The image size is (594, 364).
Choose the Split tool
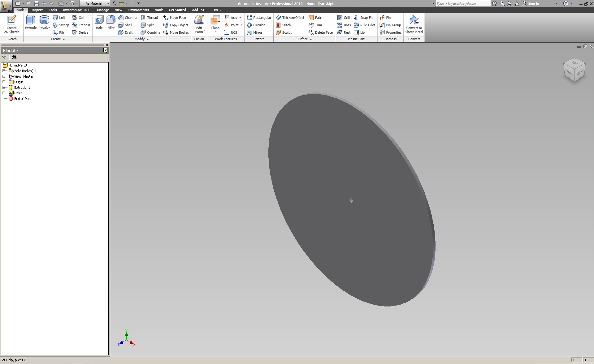click(147, 25)
